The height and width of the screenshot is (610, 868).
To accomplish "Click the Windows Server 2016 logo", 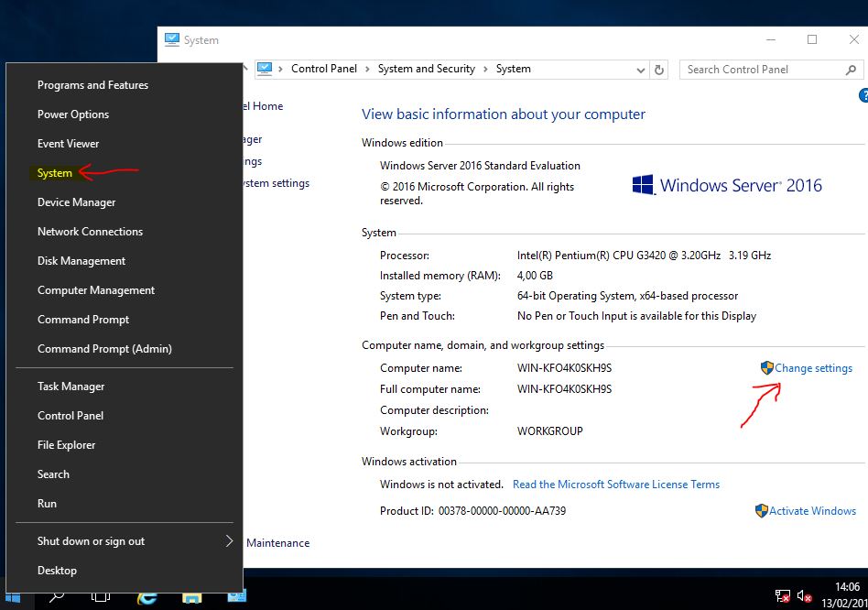I will pyautogui.click(x=727, y=185).
